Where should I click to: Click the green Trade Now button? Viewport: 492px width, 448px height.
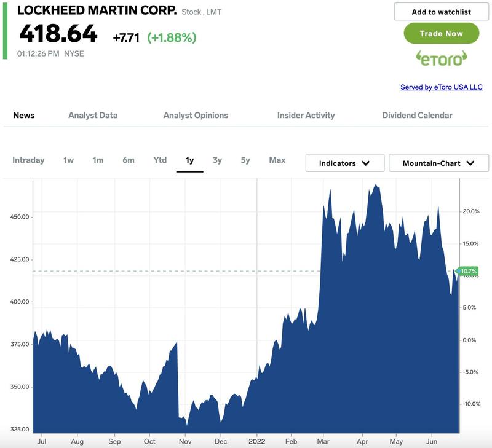click(441, 33)
